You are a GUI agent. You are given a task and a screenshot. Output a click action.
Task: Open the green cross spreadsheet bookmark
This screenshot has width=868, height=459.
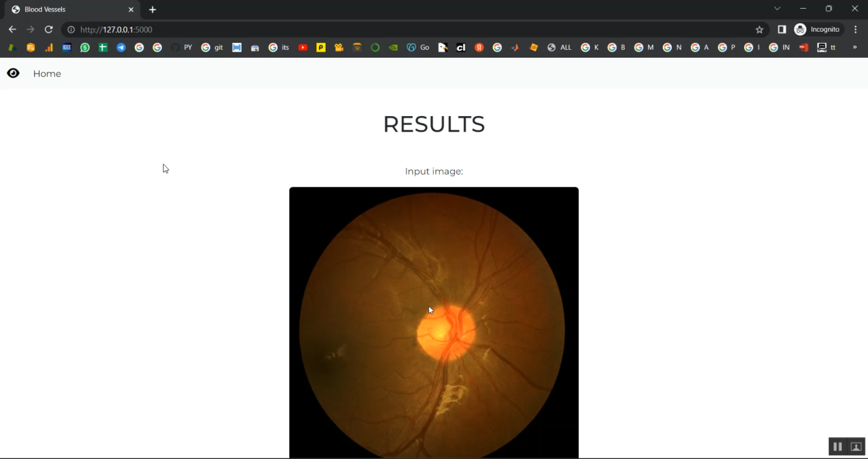pos(103,47)
